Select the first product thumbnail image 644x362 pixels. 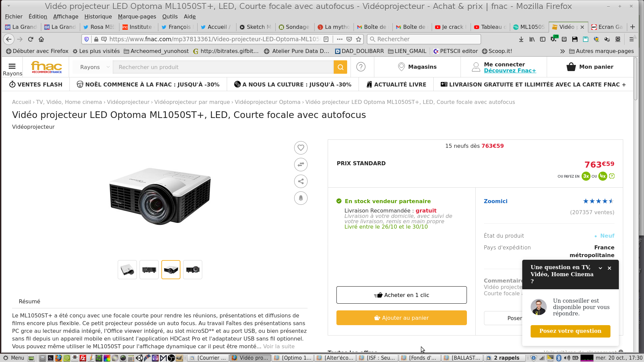(127, 269)
